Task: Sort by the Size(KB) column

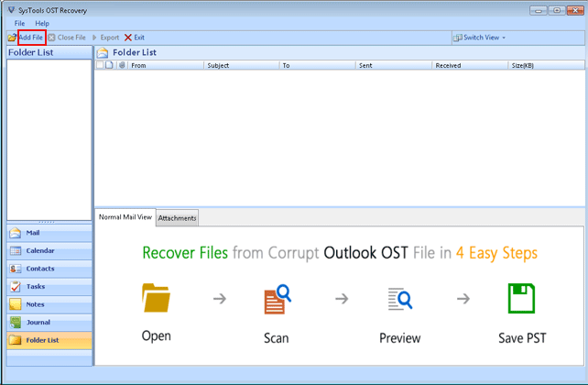Action: point(547,65)
